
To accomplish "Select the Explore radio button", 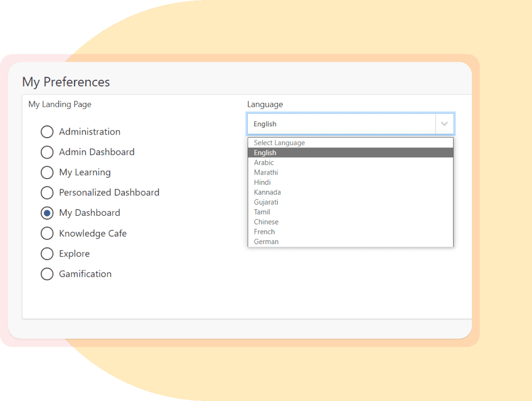I will [47, 254].
